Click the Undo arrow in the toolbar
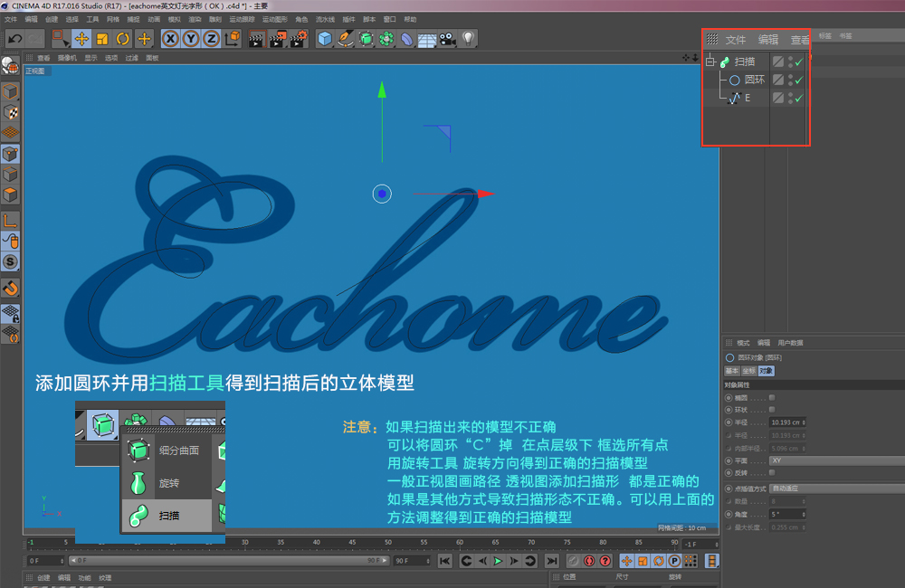The width and height of the screenshot is (905, 588). click(15, 39)
